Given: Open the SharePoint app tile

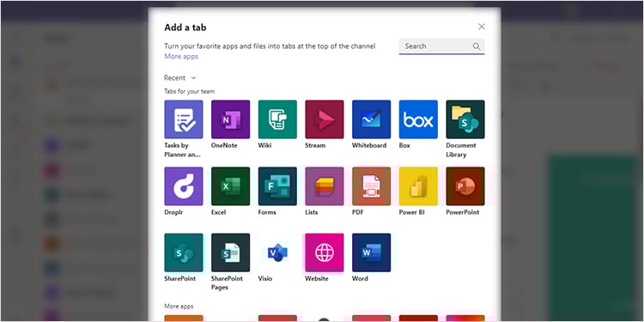Looking at the screenshot, I should (x=184, y=252).
